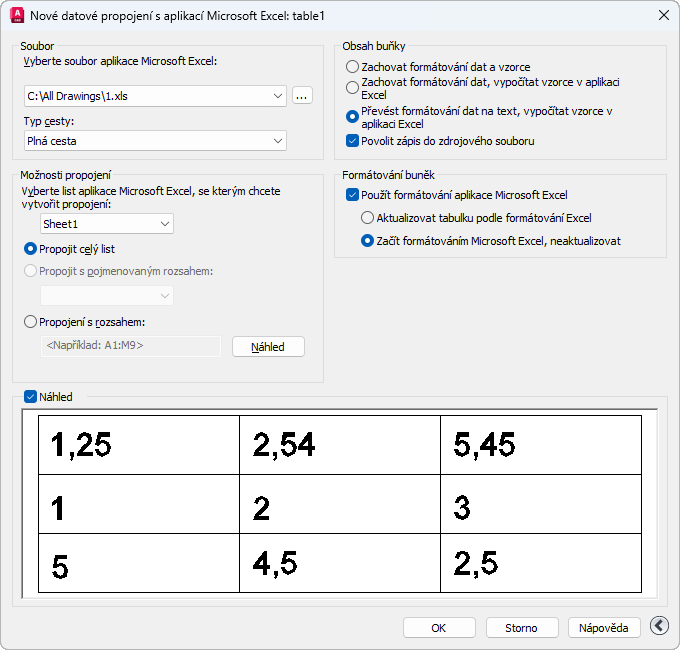
Task: Click the range input field A1:M9 placeholder
Action: (131, 346)
